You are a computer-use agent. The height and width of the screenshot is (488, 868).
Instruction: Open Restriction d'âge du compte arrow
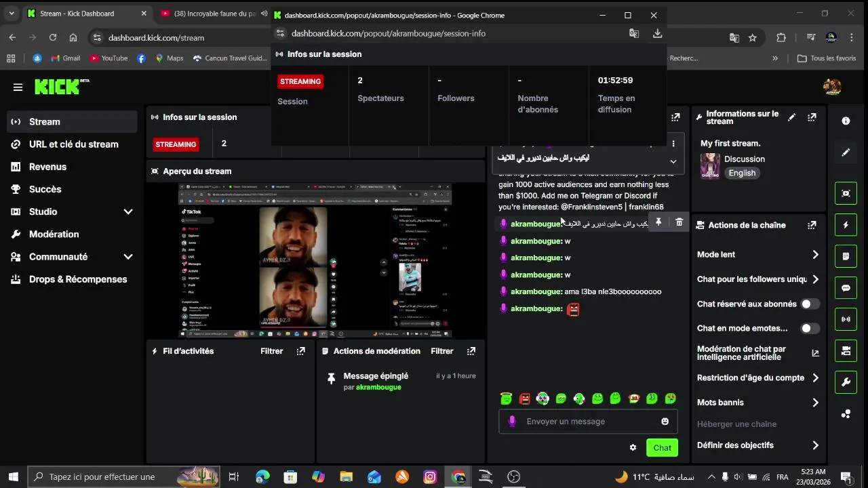coord(815,378)
